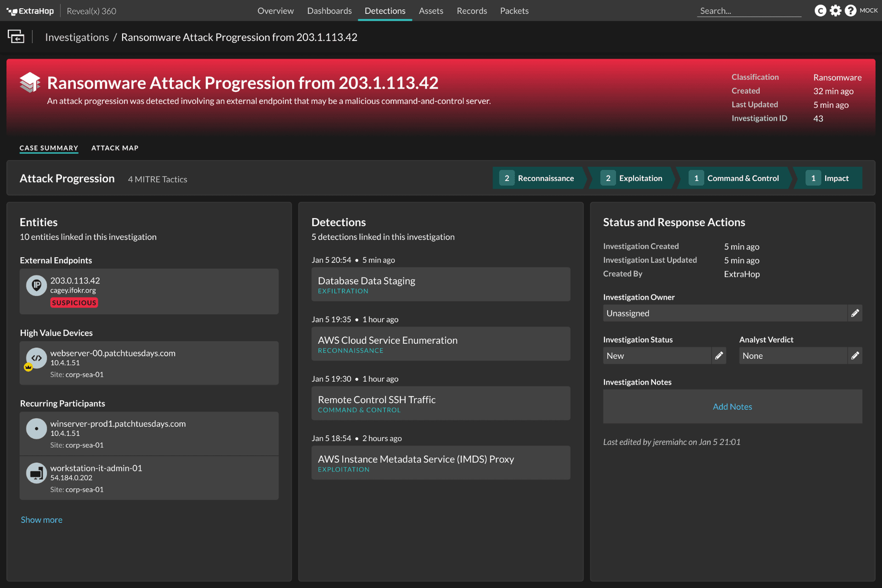882x588 pixels.
Task: Click the webserver-00 code device icon
Action: 36,358
